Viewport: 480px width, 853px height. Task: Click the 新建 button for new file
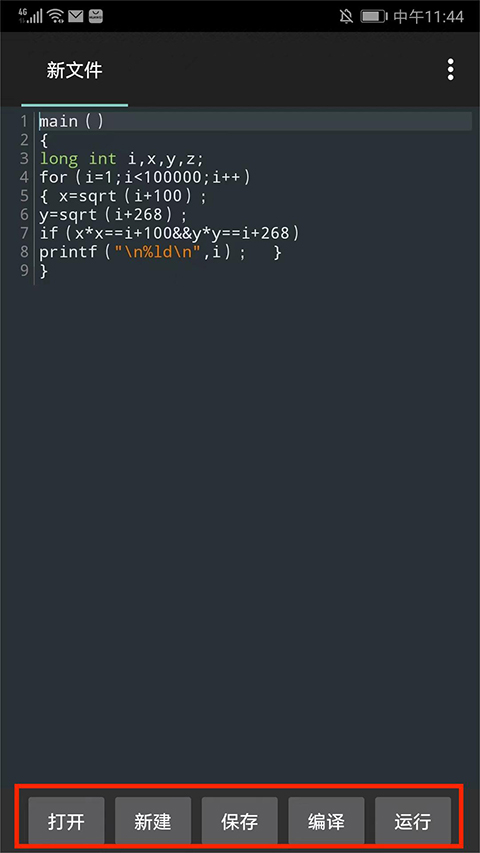(153, 821)
